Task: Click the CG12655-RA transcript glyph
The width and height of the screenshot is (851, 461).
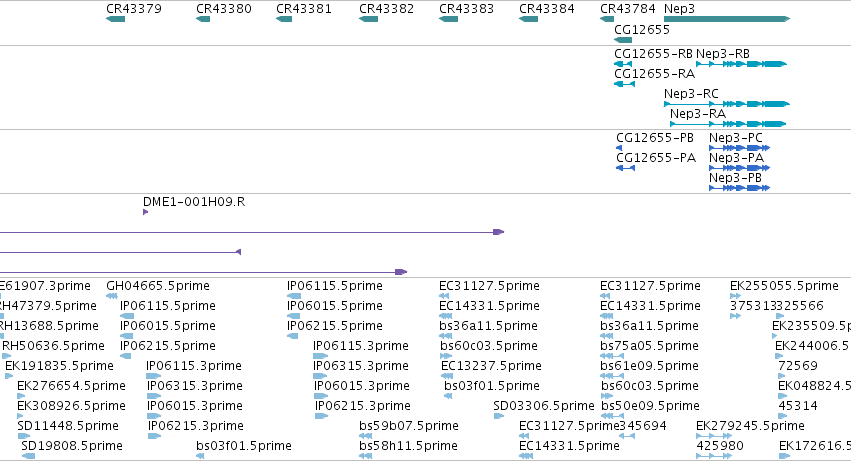Action: (625, 84)
